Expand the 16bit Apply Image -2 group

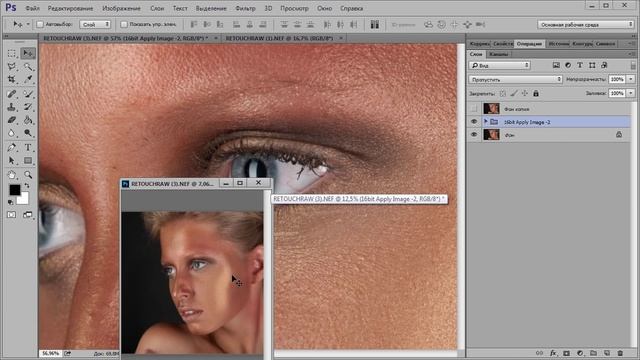pyautogui.click(x=486, y=122)
